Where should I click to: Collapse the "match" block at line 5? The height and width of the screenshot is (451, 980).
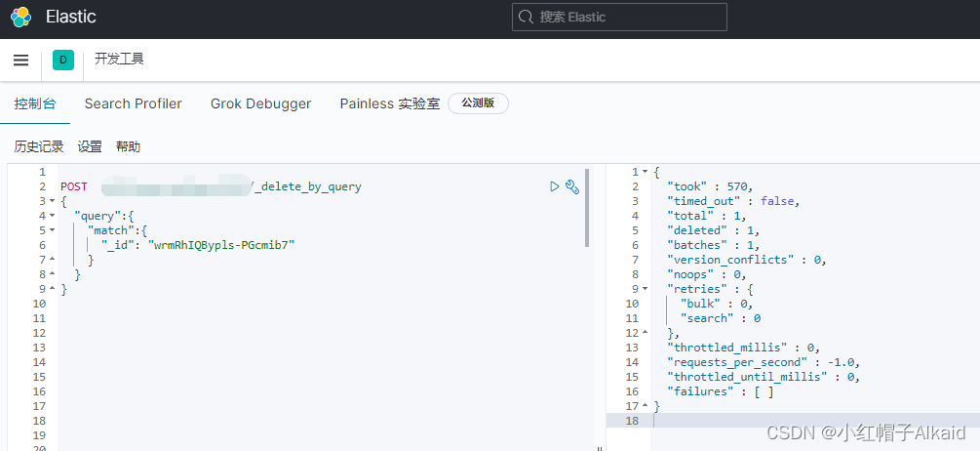click(52, 230)
